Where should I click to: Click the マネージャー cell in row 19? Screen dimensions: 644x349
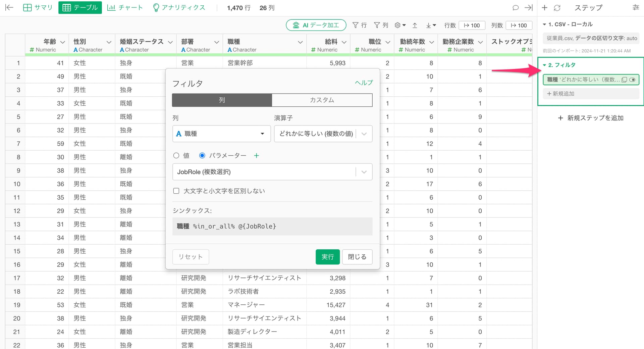pos(264,305)
